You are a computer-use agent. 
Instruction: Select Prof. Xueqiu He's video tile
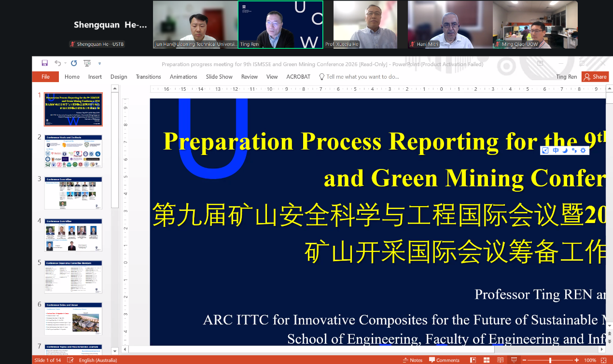(x=365, y=24)
